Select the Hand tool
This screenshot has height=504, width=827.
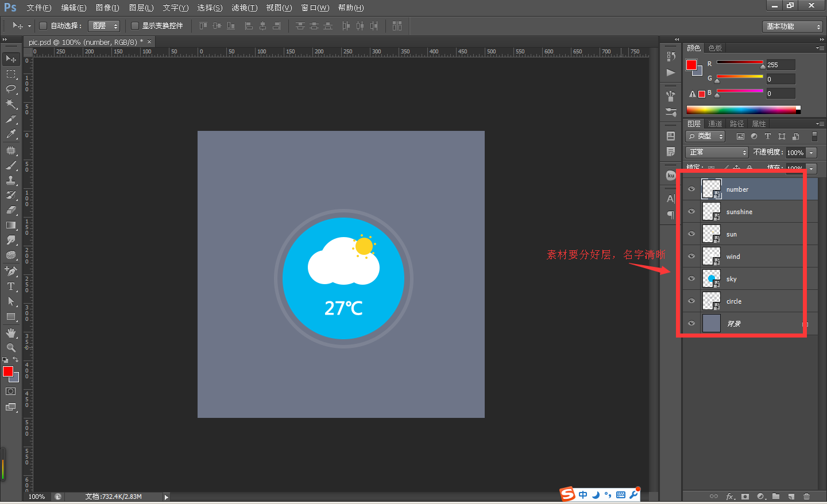[x=11, y=333]
